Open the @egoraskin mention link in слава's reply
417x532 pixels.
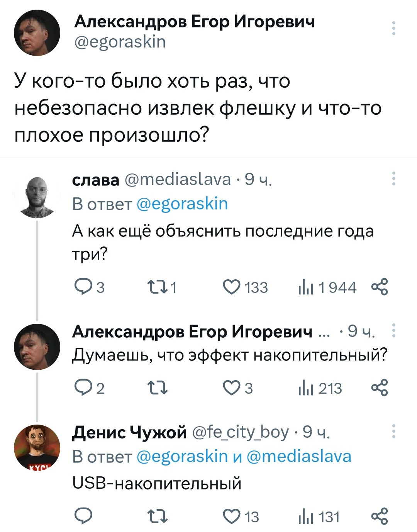coord(182,204)
